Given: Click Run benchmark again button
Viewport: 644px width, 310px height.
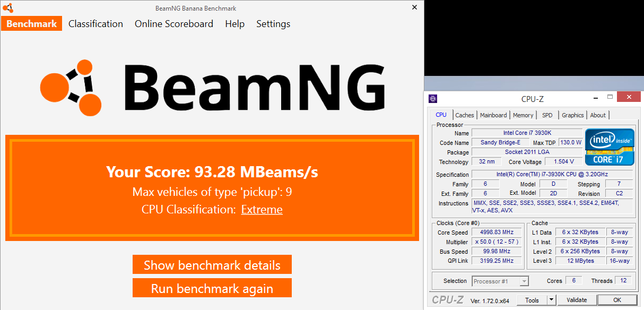Looking at the screenshot, I should (x=212, y=288).
